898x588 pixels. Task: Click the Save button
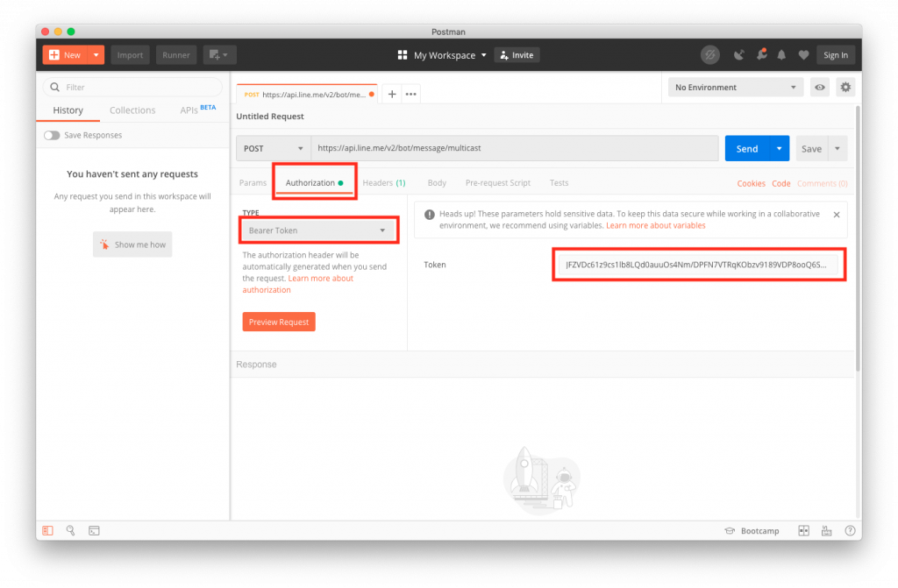pos(811,148)
